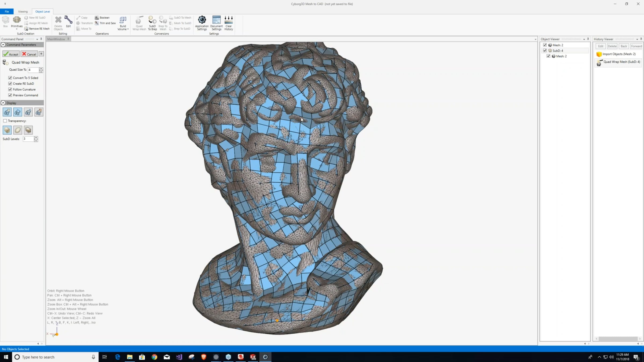Toggle the first glasses display mode button

click(x=7, y=112)
